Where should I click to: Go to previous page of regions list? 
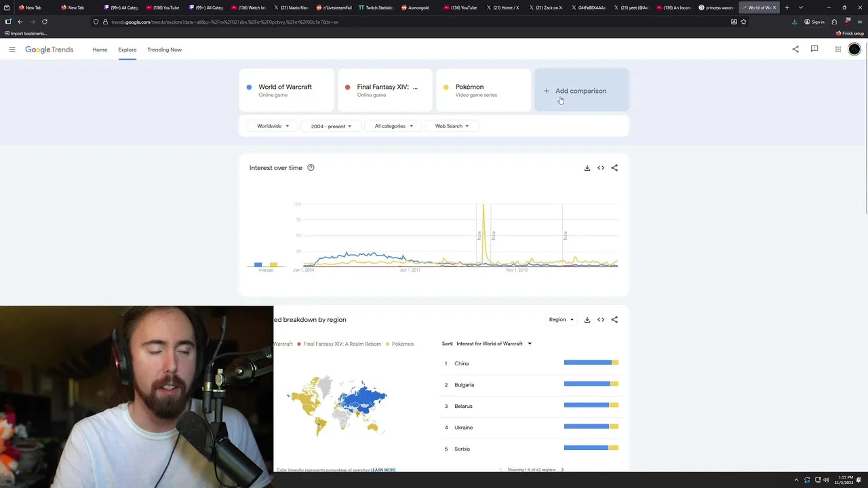[501, 469]
